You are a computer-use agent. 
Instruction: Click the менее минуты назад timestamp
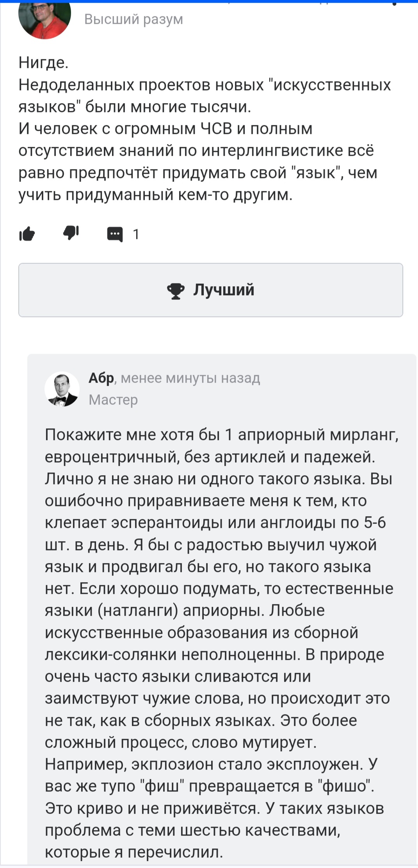tap(190, 378)
